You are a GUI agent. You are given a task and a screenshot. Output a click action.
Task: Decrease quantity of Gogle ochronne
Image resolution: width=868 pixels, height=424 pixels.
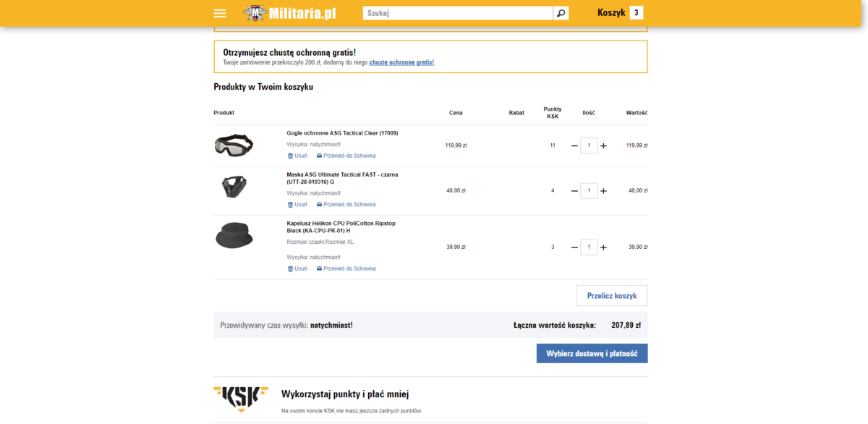coord(574,145)
